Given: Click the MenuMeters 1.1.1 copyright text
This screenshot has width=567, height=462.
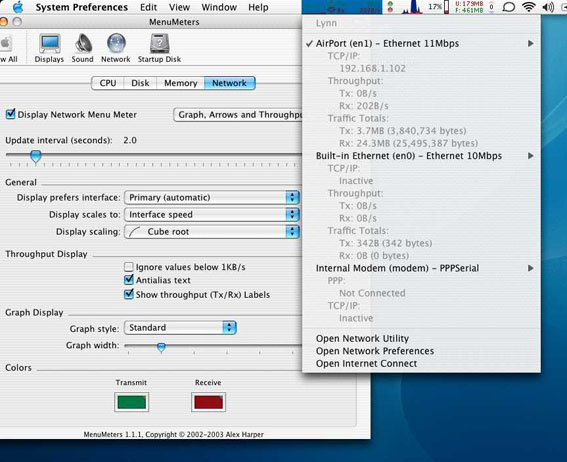Looking at the screenshot, I should click(174, 435).
